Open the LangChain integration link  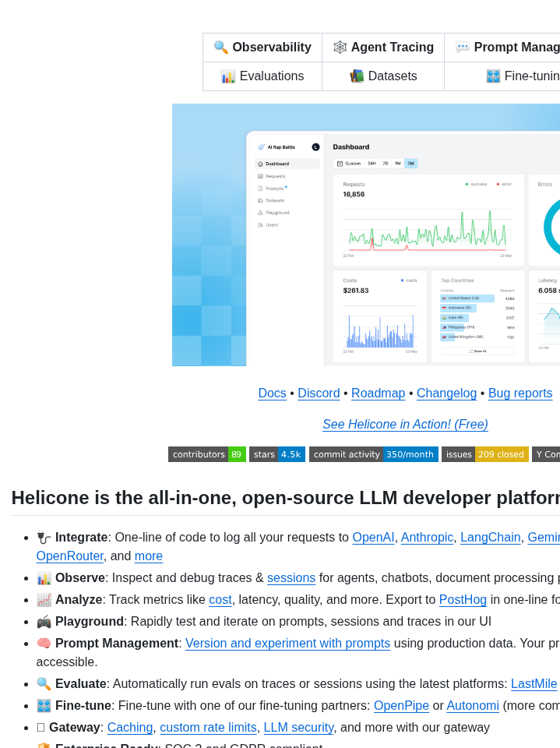(x=491, y=538)
